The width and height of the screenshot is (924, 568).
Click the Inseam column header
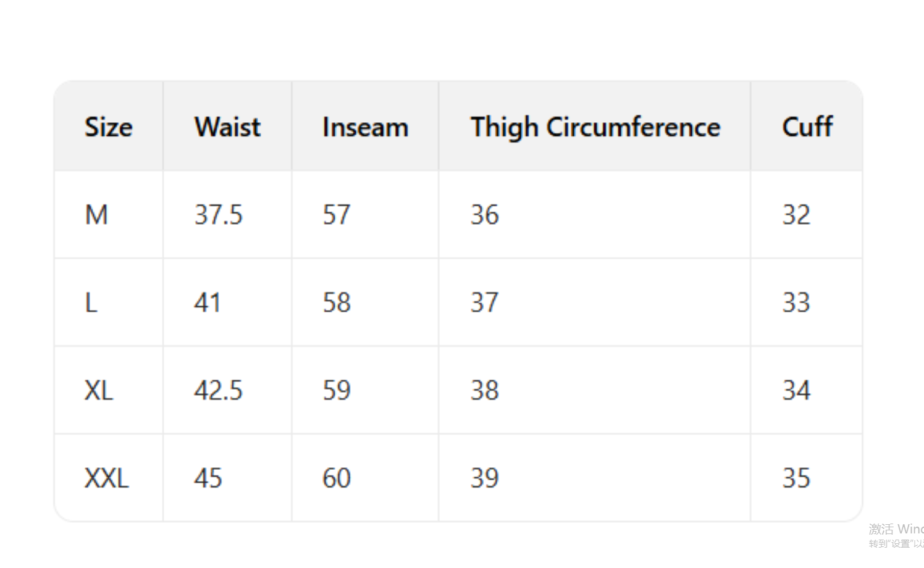365,127
